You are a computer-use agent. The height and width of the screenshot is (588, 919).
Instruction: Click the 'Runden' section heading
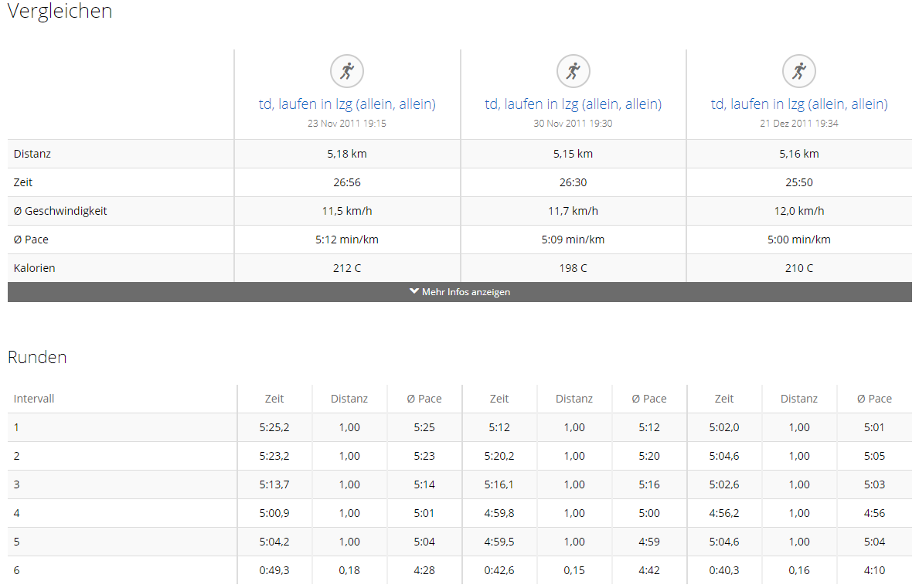click(37, 357)
